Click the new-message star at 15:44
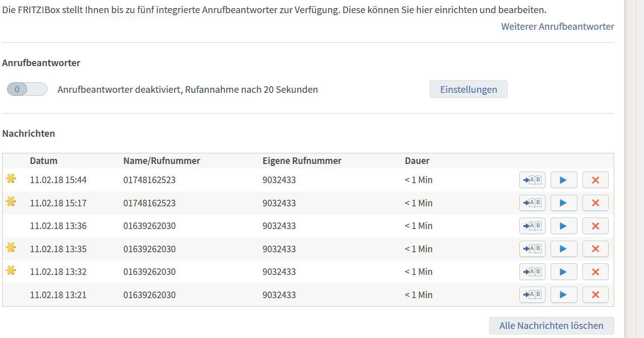The width and height of the screenshot is (644, 338). pos(11,179)
